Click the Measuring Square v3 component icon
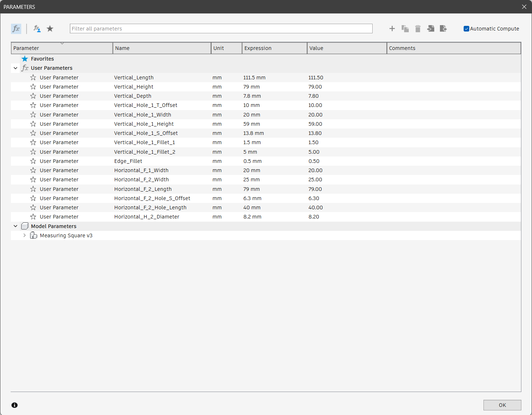 [x=34, y=235]
